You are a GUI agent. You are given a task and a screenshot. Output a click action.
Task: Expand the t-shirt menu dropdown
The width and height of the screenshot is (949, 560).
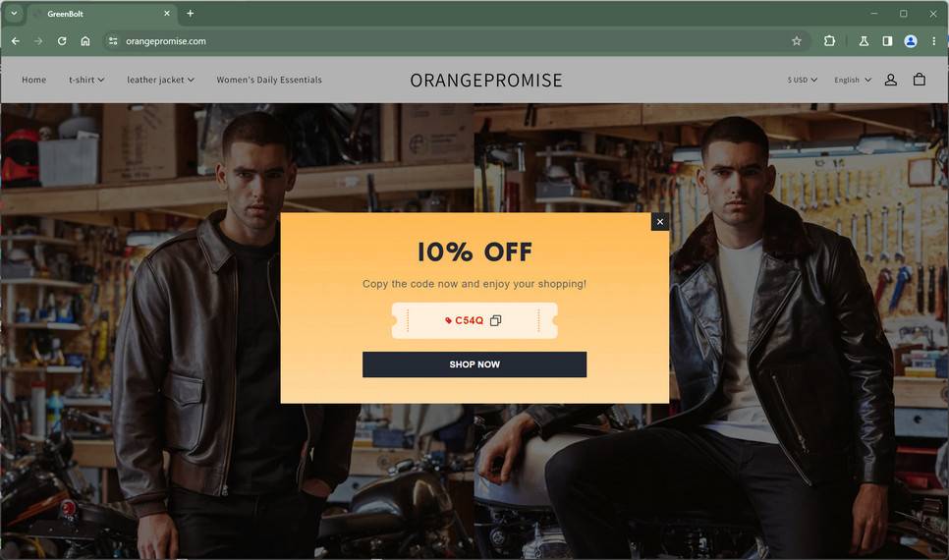click(x=86, y=80)
